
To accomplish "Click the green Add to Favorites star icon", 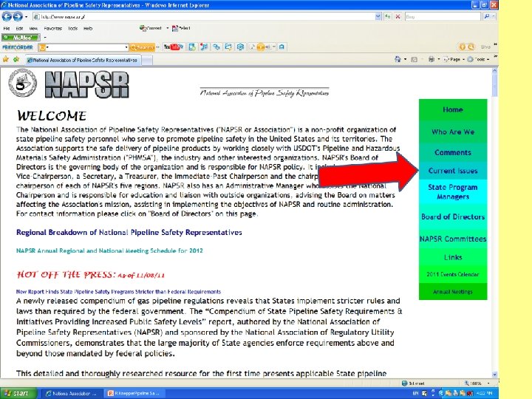I will point(16,59).
